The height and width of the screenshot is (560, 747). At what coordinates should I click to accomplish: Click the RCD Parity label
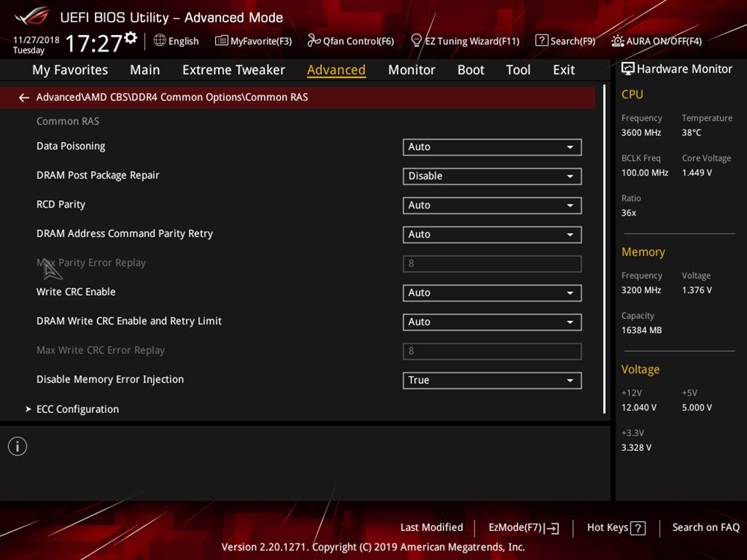point(61,205)
